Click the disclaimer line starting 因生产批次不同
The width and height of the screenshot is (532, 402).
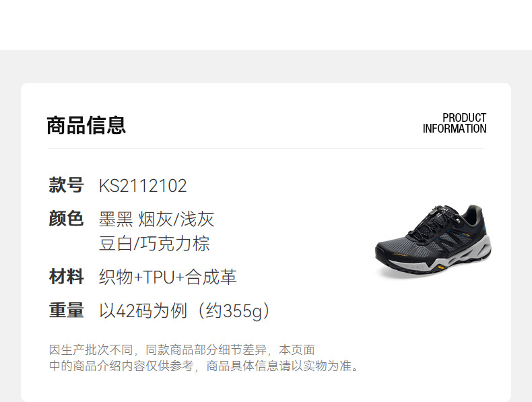182,349
